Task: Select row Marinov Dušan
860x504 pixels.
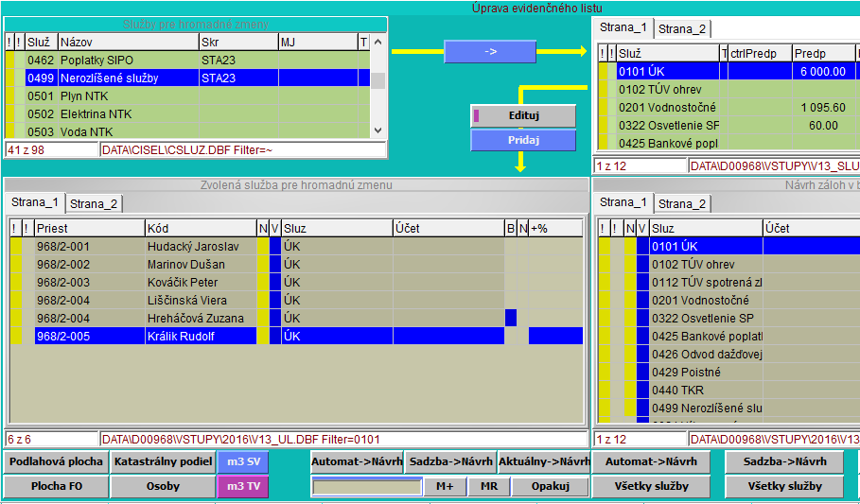Action: pyautogui.click(x=296, y=265)
